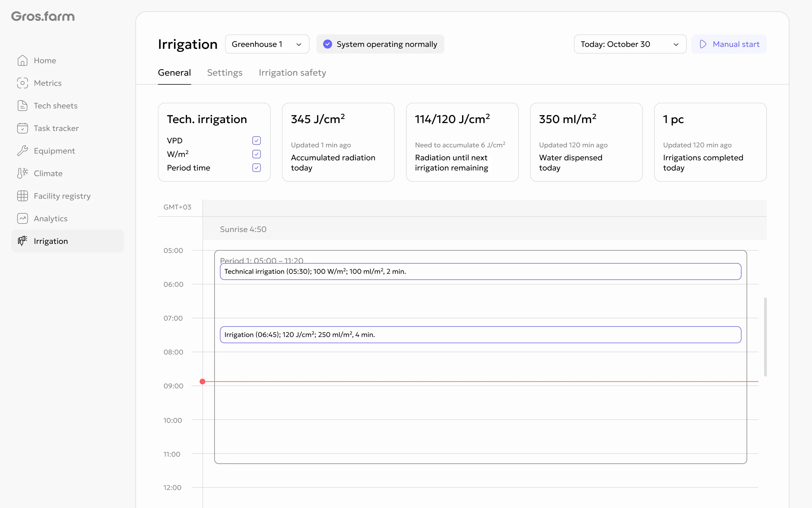The image size is (812, 508).
Task: Click the Tech. irrigation card title
Action: 207,119
